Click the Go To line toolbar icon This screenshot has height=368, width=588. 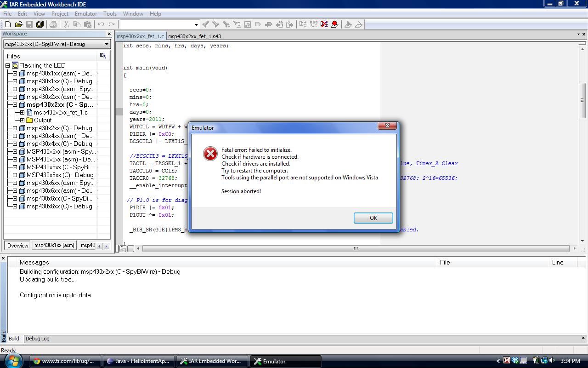248,24
